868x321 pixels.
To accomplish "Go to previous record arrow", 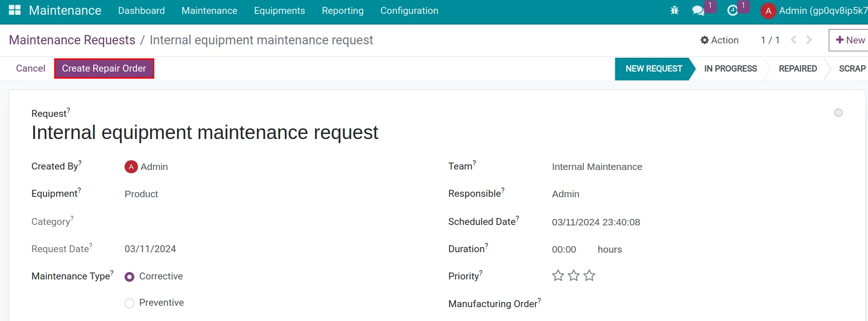I will click(794, 40).
